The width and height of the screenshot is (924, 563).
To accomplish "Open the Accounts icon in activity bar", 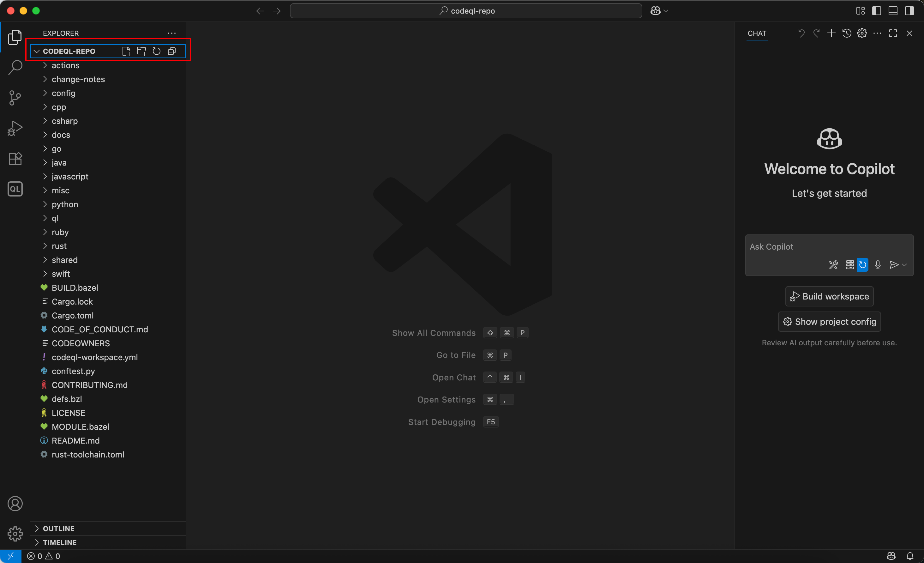I will tap(15, 503).
